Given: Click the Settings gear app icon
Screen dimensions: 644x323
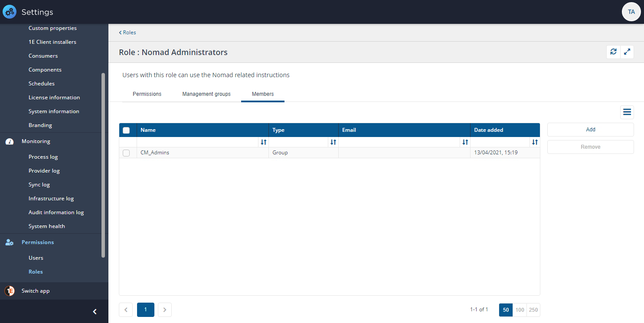Looking at the screenshot, I should click(x=10, y=12).
